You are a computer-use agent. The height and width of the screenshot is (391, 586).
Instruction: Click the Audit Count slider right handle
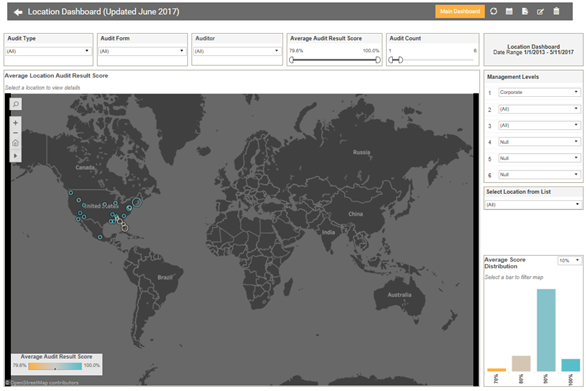(400, 60)
